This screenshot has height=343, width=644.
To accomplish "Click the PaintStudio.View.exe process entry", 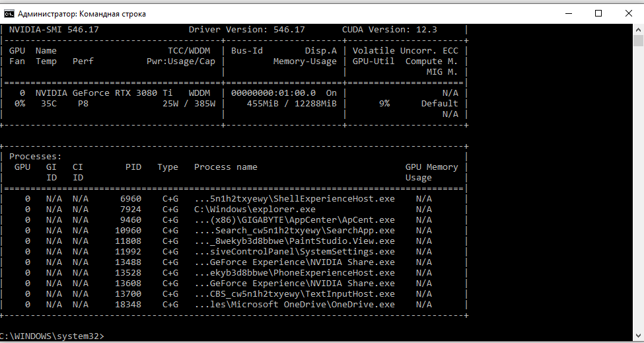I will (x=294, y=241).
